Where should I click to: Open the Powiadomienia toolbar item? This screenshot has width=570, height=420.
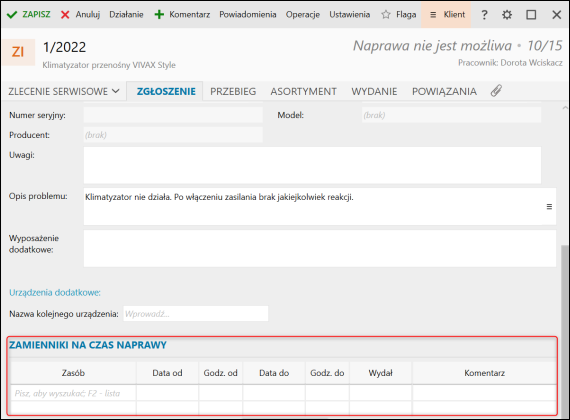pos(248,15)
